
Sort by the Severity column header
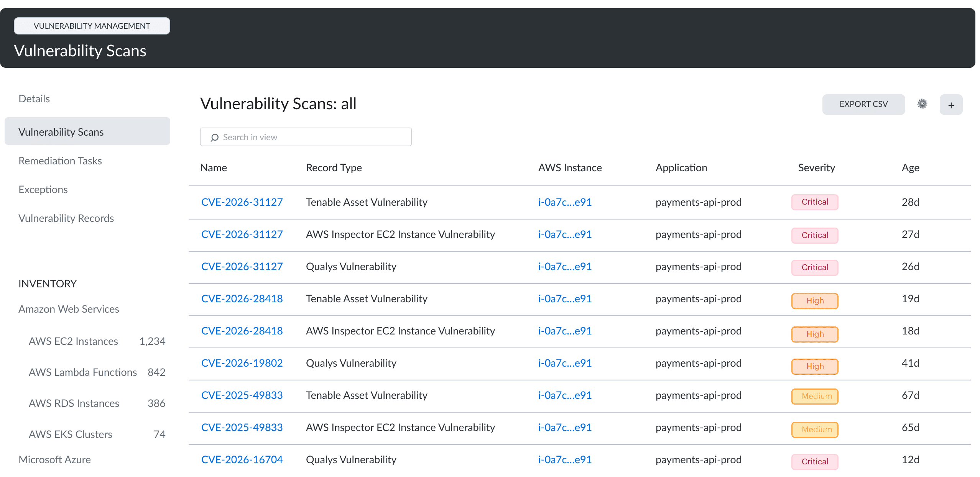[x=816, y=168]
